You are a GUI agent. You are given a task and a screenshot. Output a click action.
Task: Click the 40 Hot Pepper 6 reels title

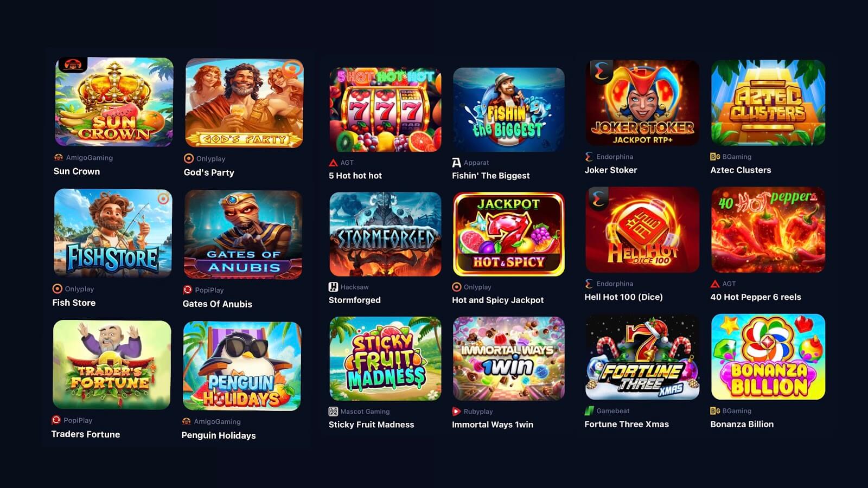pyautogui.click(x=756, y=297)
